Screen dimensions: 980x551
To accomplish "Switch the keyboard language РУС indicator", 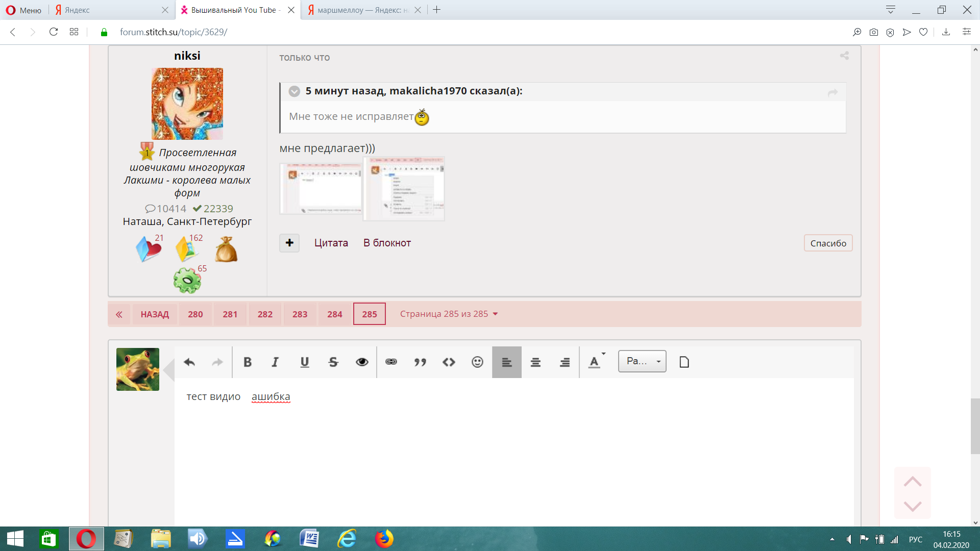I will pyautogui.click(x=916, y=539).
